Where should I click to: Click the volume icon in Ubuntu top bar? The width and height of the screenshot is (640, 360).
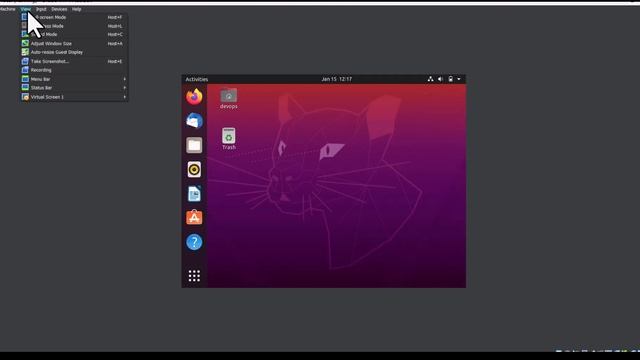[440, 79]
